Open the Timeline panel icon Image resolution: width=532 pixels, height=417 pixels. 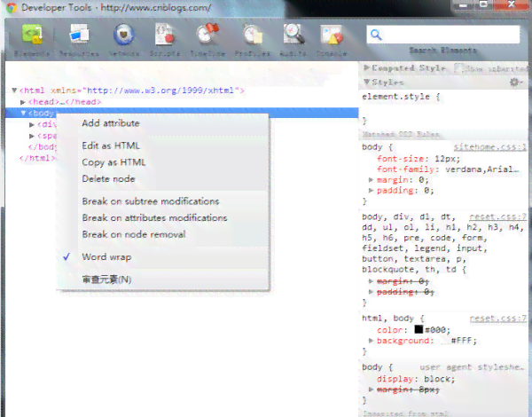click(207, 35)
